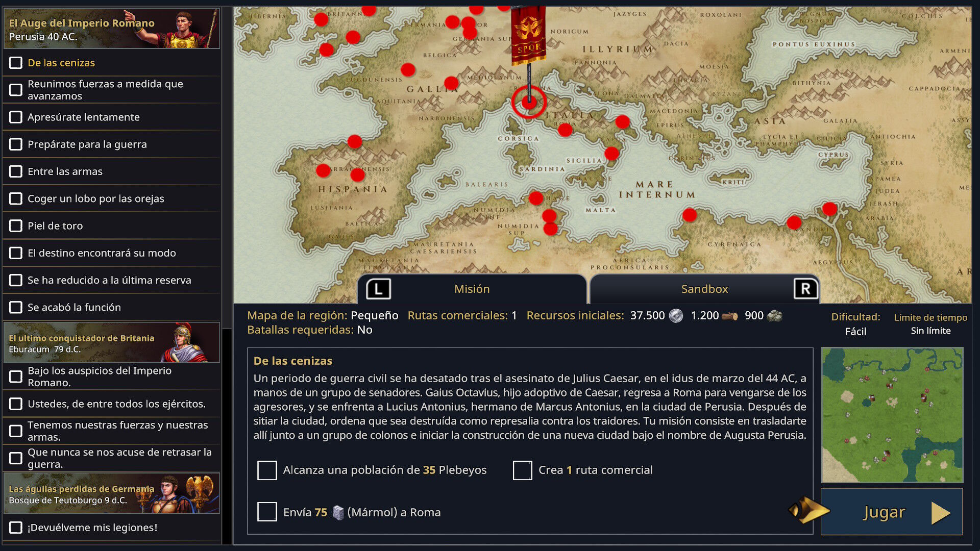Click the R shoulder button icon
This screenshot has height=551, width=980.
point(805,289)
